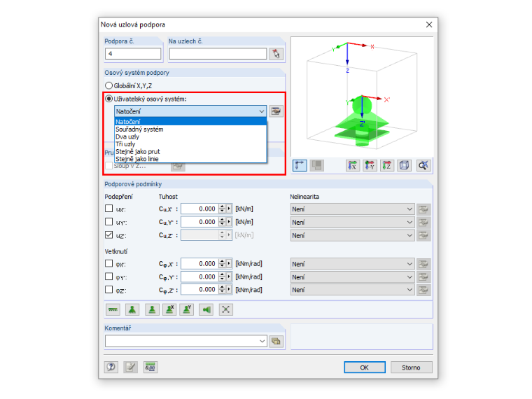This screenshot has width=532, height=399.
Task: Edit nonlinearity icon in the uY row
Action: [x=423, y=222]
